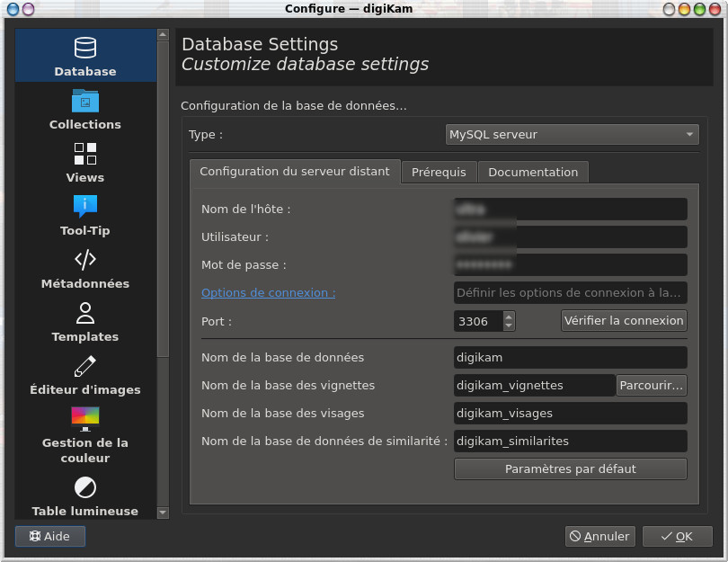Open the Database settings page

pos(85,56)
